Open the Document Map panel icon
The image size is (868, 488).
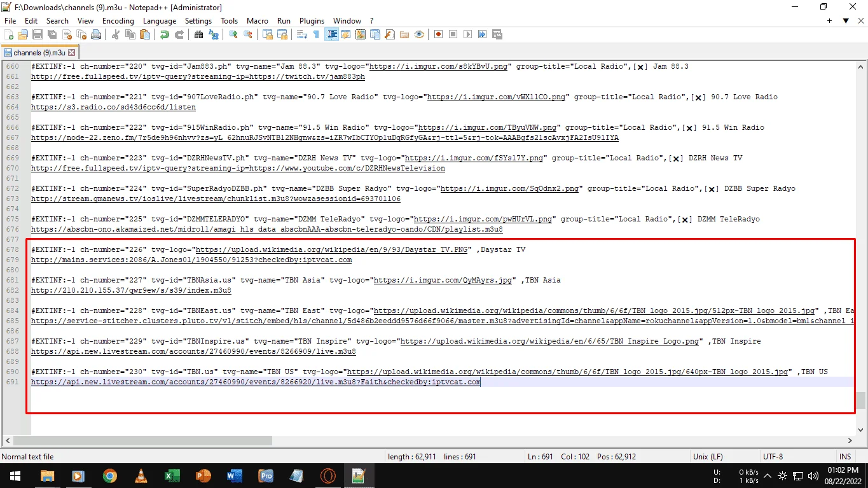point(361,34)
